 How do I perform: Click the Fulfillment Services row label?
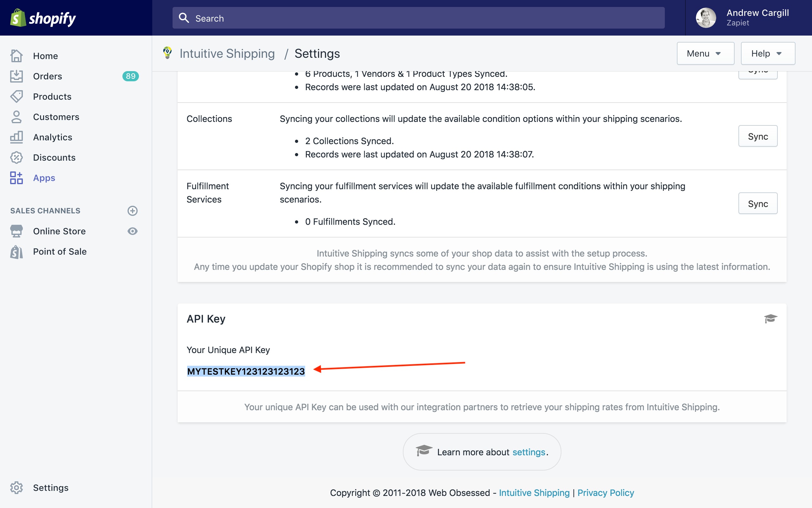point(208,192)
